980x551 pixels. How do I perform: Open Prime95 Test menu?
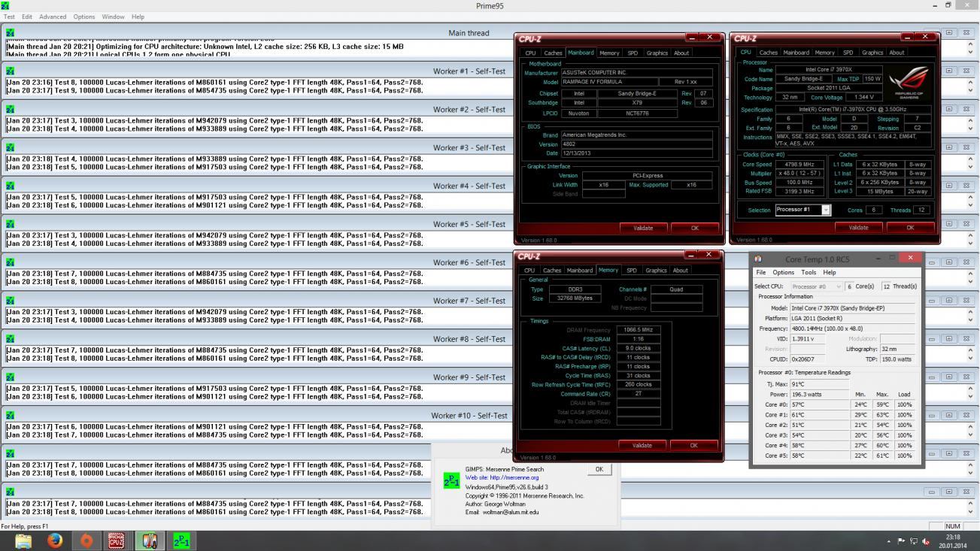click(x=9, y=17)
